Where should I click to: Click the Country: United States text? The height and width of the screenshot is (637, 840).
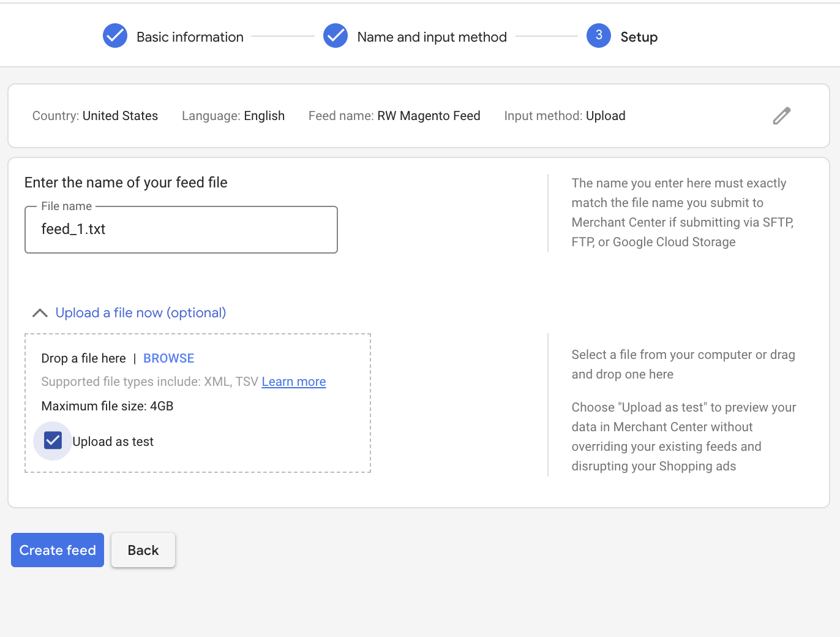click(x=95, y=116)
